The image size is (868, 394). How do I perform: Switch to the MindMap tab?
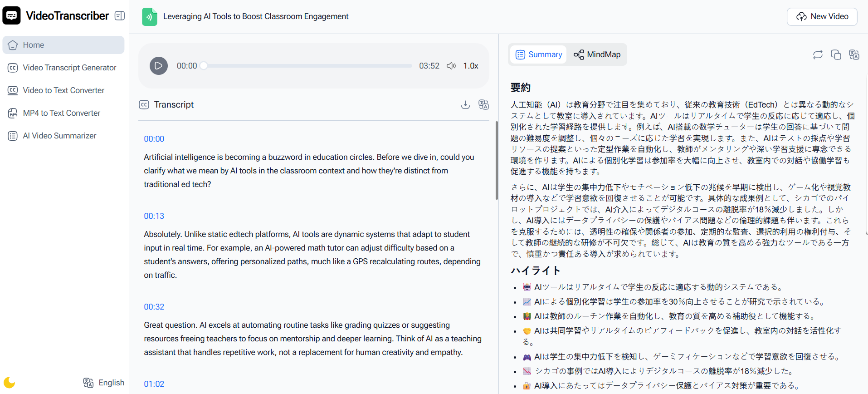pos(597,54)
